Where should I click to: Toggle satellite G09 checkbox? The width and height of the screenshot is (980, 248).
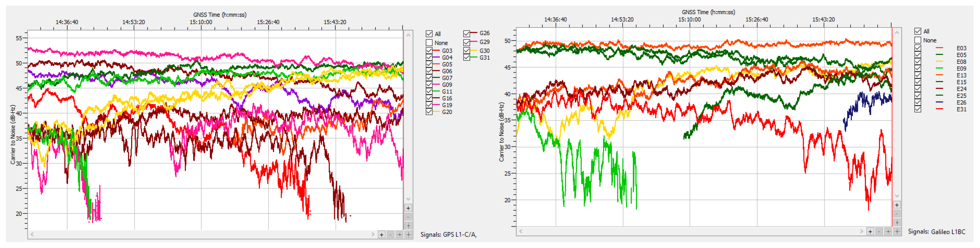(x=429, y=85)
